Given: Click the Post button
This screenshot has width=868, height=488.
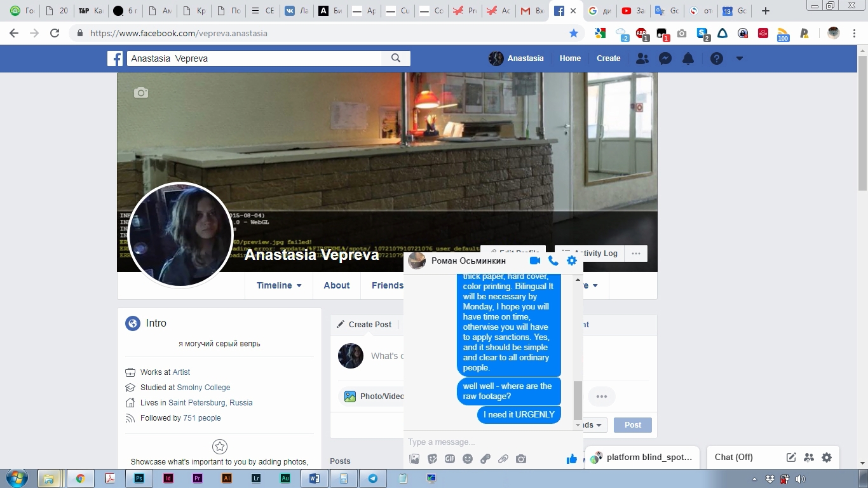Looking at the screenshot, I should pyautogui.click(x=633, y=425).
